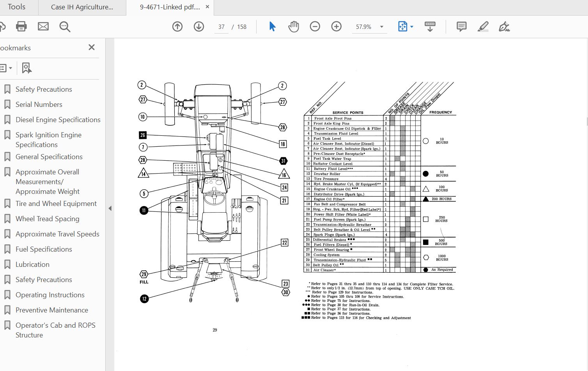Open the Preventive Maintenance bookmark
The height and width of the screenshot is (371, 588).
click(x=51, y=310)
